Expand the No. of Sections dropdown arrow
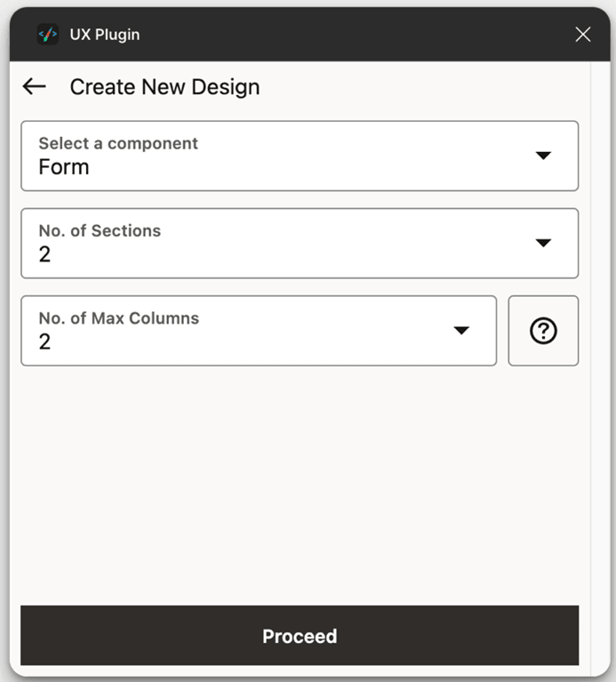Viewport: 616px width, 682px height. [544, 243]
